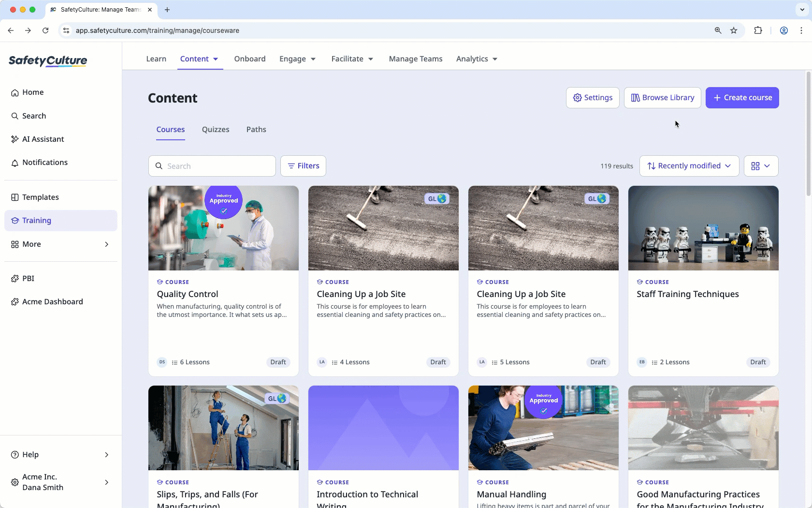Open Introduction to Technical Writing thumbnail
The width and height of the screenshot is (812, 508).
click(383, 428)
